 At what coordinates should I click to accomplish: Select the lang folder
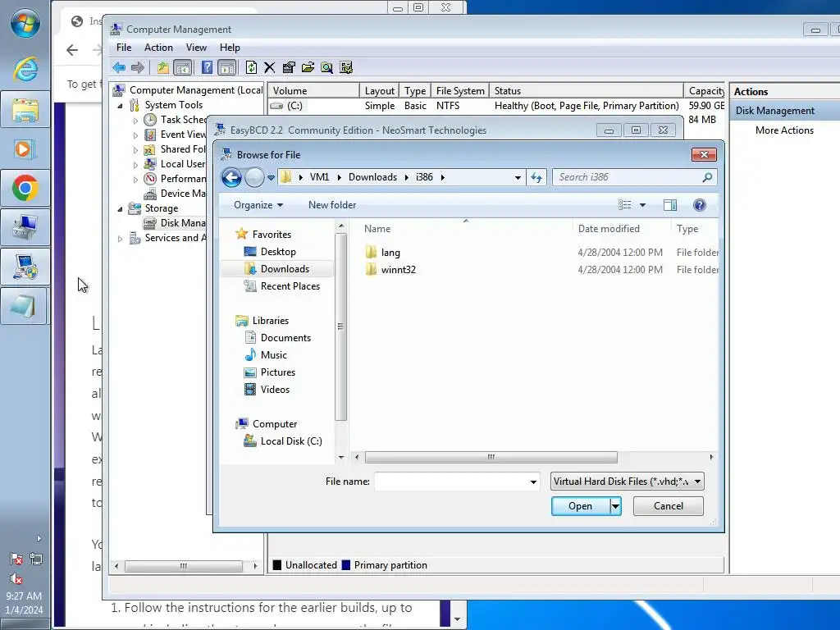(x=390, y=253)
